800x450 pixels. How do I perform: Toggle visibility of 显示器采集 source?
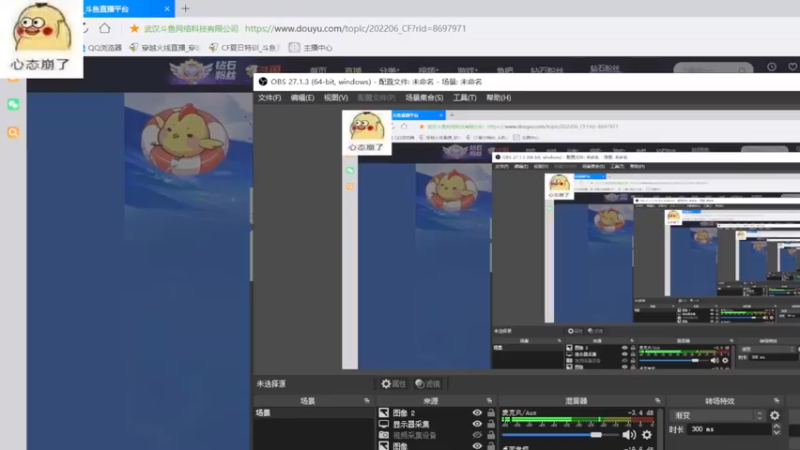click(477, 423)
